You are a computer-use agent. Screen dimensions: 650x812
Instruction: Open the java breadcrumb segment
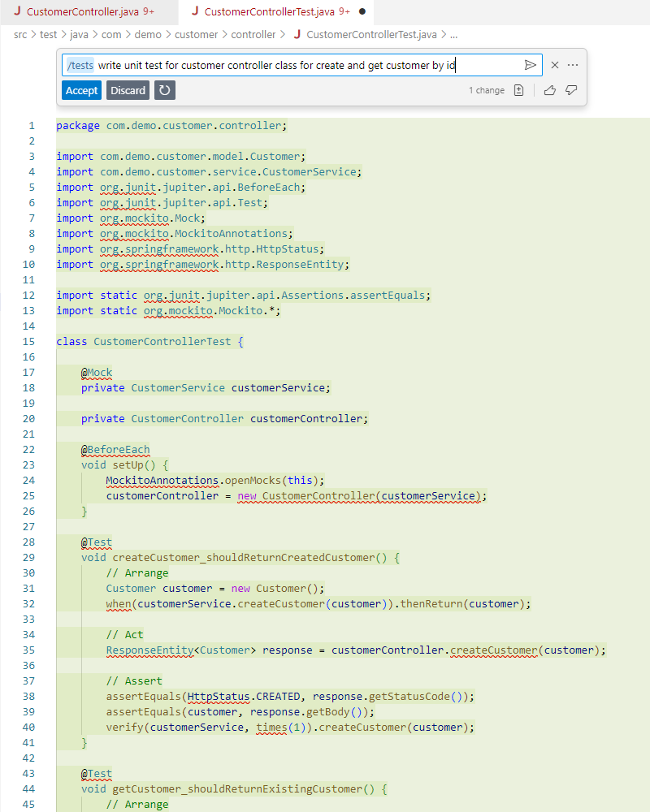79,35
